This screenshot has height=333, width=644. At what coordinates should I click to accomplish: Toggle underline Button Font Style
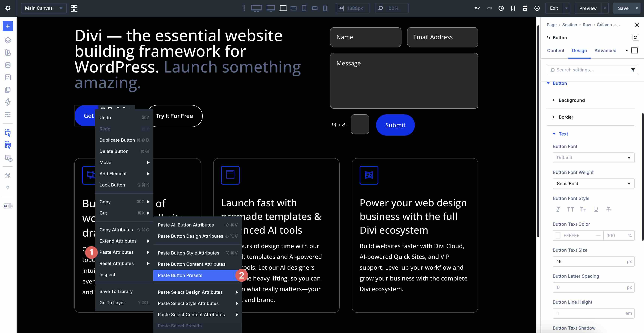pos(596,209)
